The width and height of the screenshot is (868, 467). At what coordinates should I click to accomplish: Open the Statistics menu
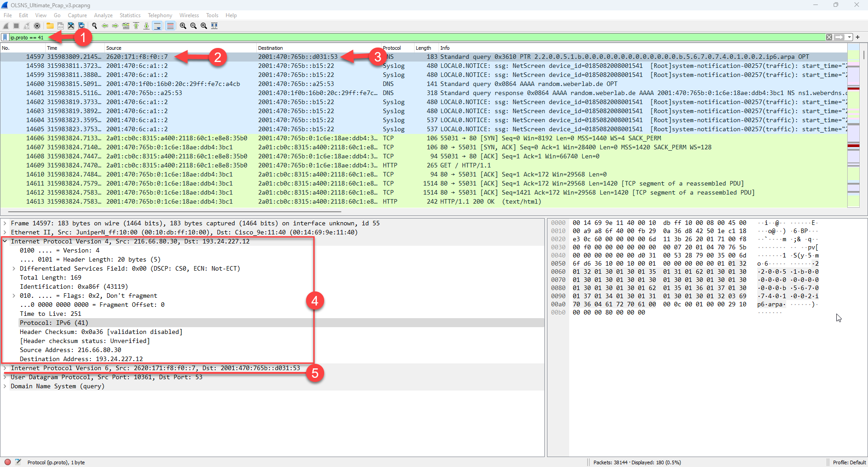tap(130, 15)
